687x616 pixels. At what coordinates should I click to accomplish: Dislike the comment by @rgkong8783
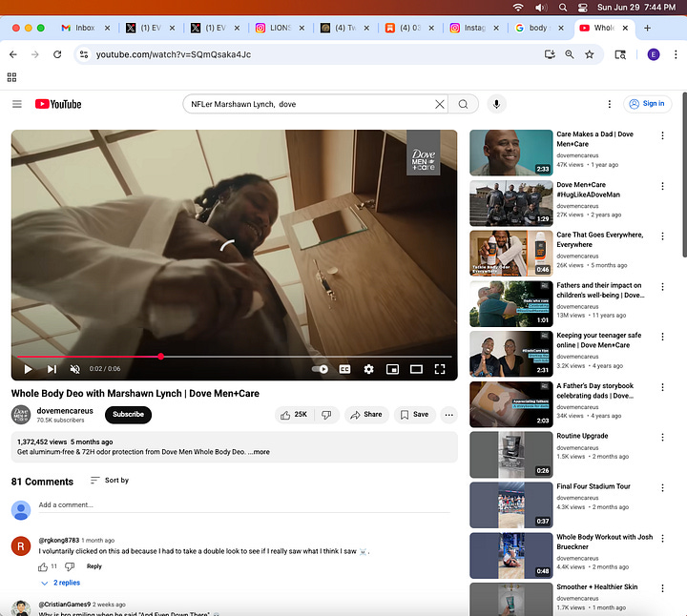pyautogui.click(x=70, y=567)
